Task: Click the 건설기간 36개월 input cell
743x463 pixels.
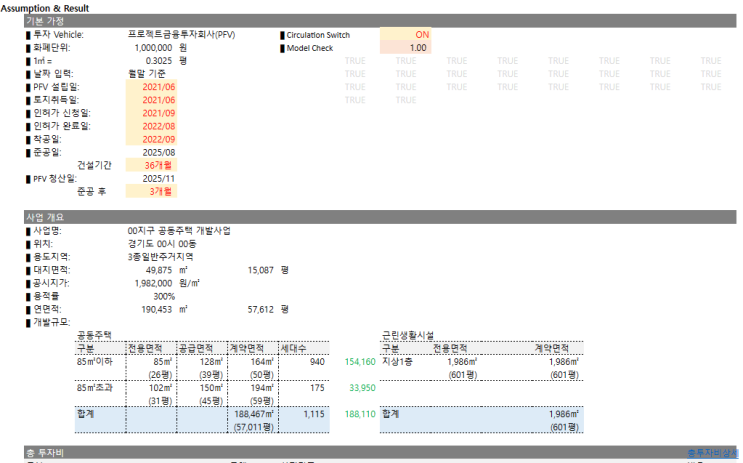Action: (151, 165)
